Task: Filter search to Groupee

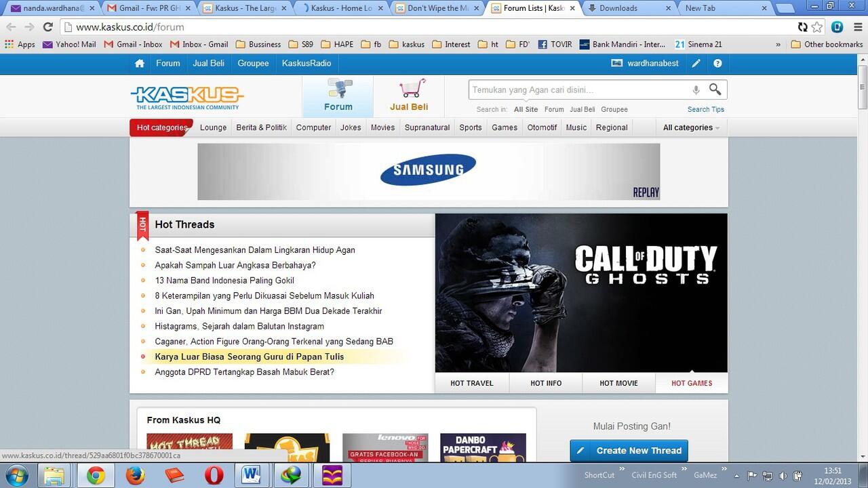Action: [x=614, y=109]
